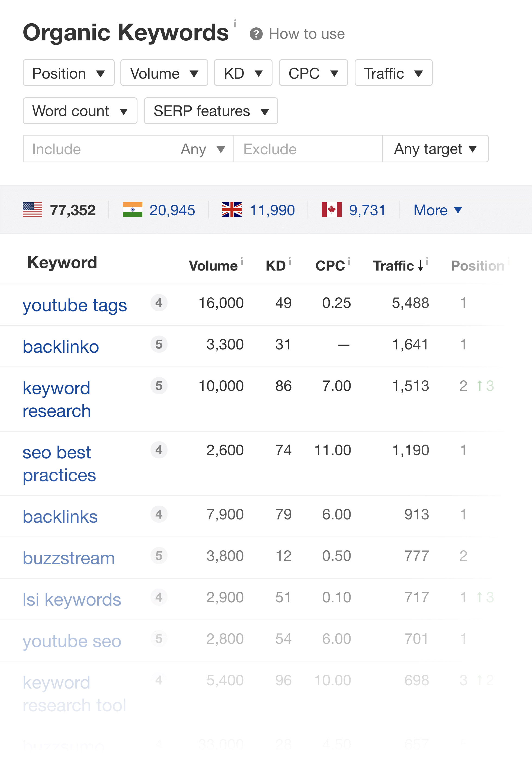Click SERP features badge for keyword research
532x768 pixels.
[159, 386]
